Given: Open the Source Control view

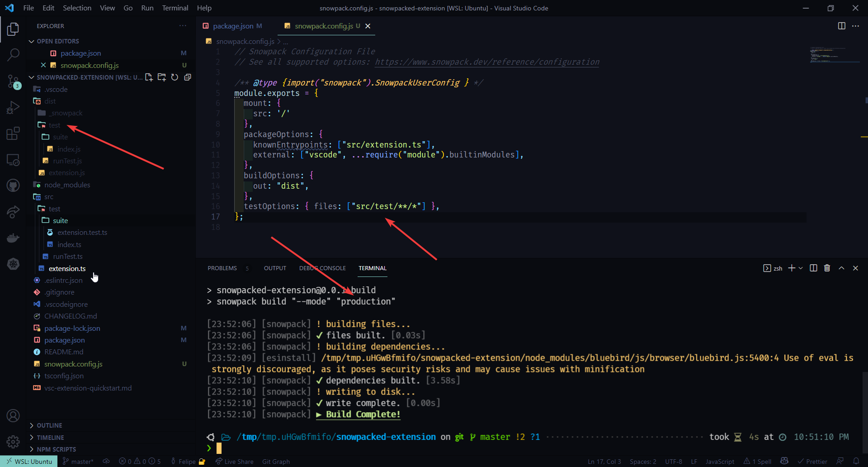Looking at the screenshot, I should tap(13, 81).
